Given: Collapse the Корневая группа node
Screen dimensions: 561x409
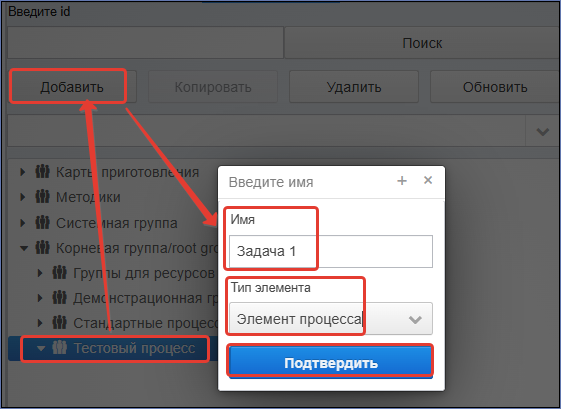Looking at the screenshot, I should point(24,248).
